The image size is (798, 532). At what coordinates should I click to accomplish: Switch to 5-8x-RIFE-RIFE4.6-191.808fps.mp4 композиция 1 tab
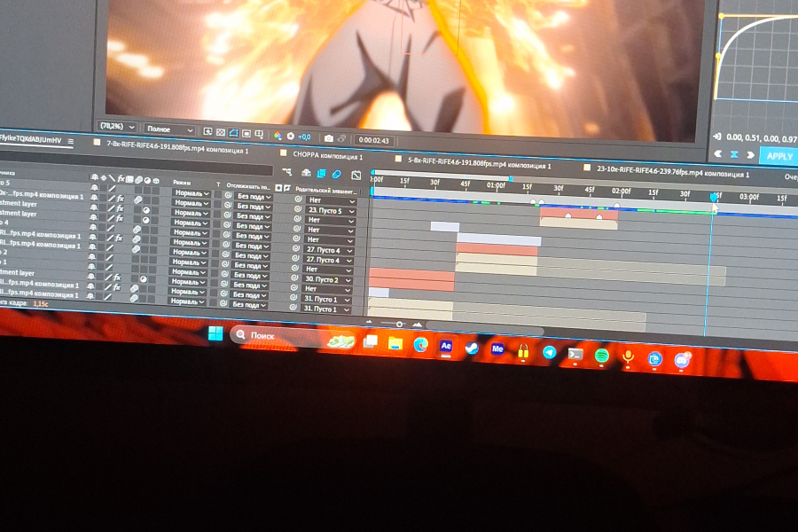point(480,163)
